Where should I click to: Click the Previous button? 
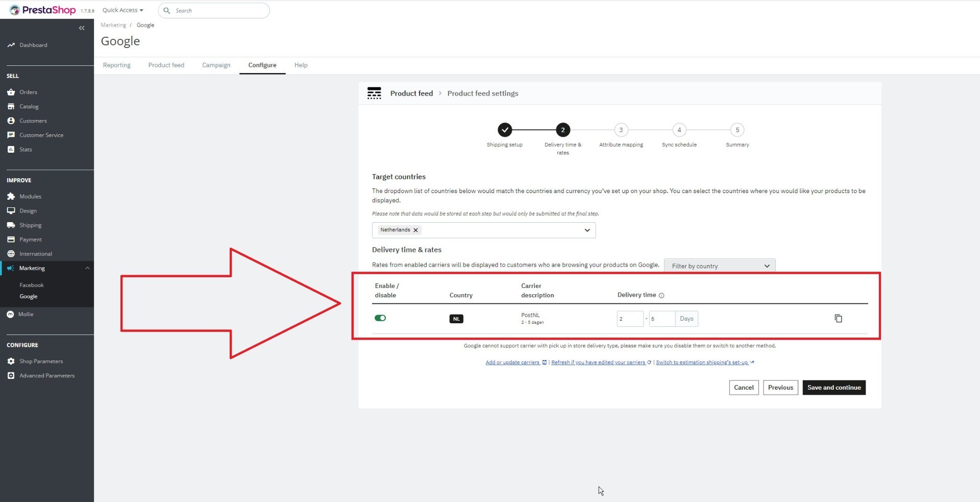coord(780,387)
